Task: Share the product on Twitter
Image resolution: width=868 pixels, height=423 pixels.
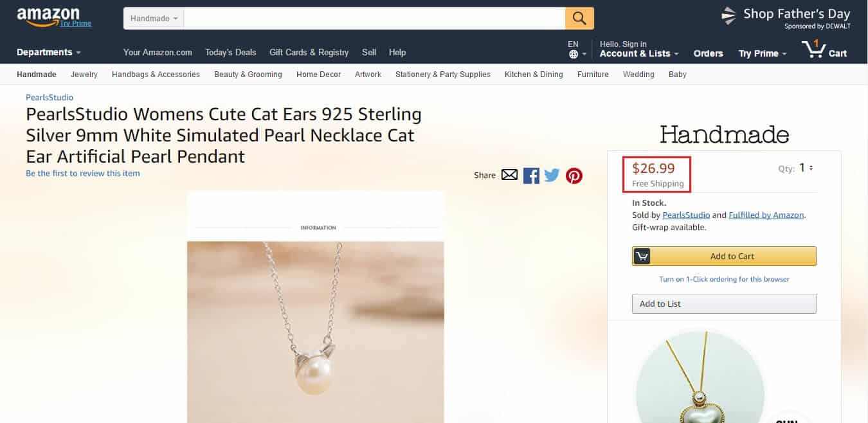Action: point(552,175)
